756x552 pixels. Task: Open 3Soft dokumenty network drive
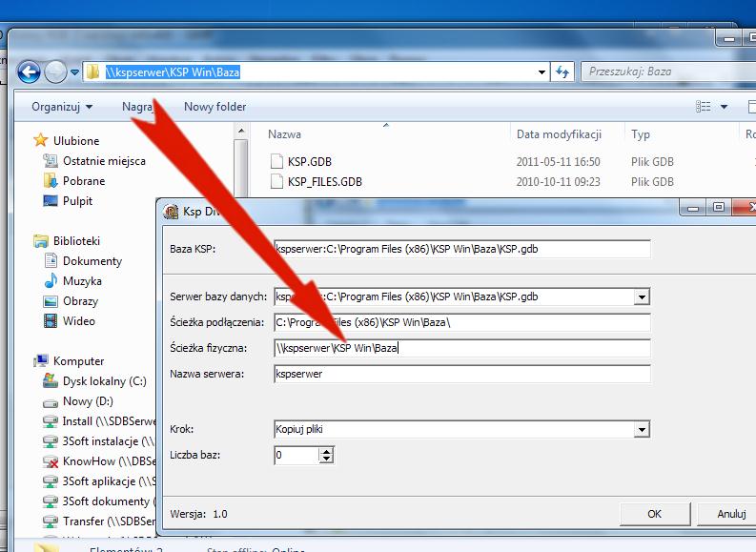(99, 501)
